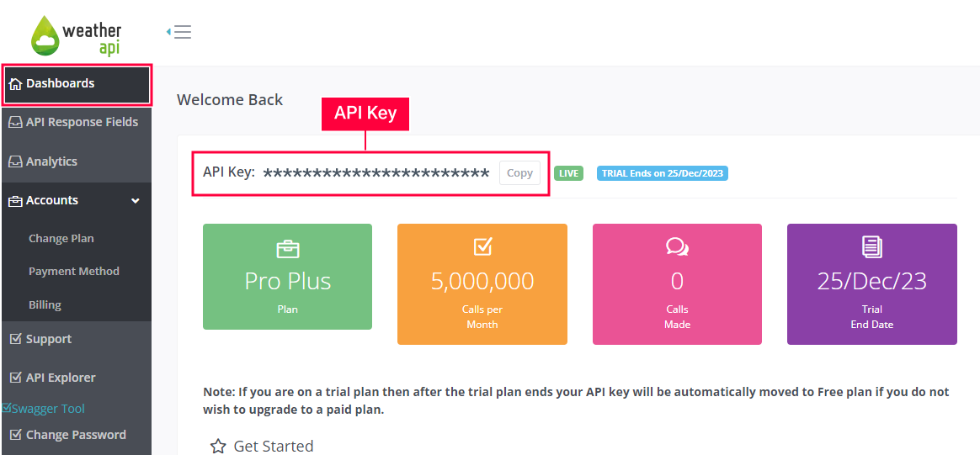Click the briefcase icon on the Pro Plus card
Screen dimensions: 980x455
click(x=287, y=249)
